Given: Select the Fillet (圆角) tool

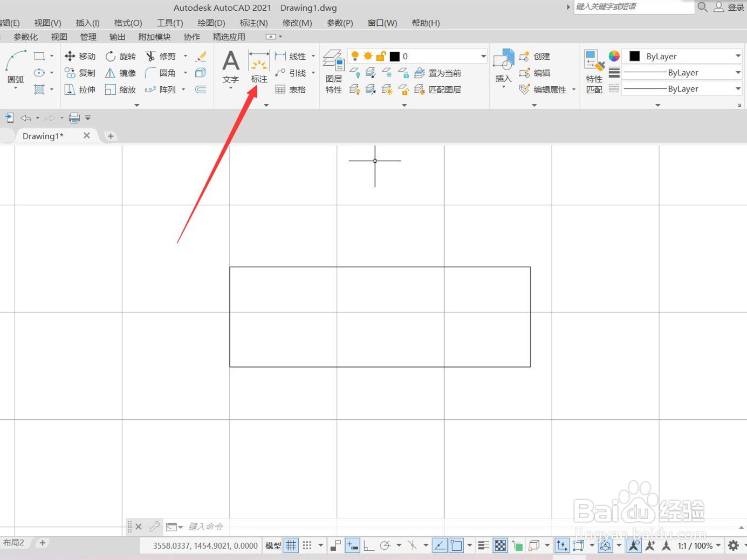Looking at the screenshot, I should point(161,73).
